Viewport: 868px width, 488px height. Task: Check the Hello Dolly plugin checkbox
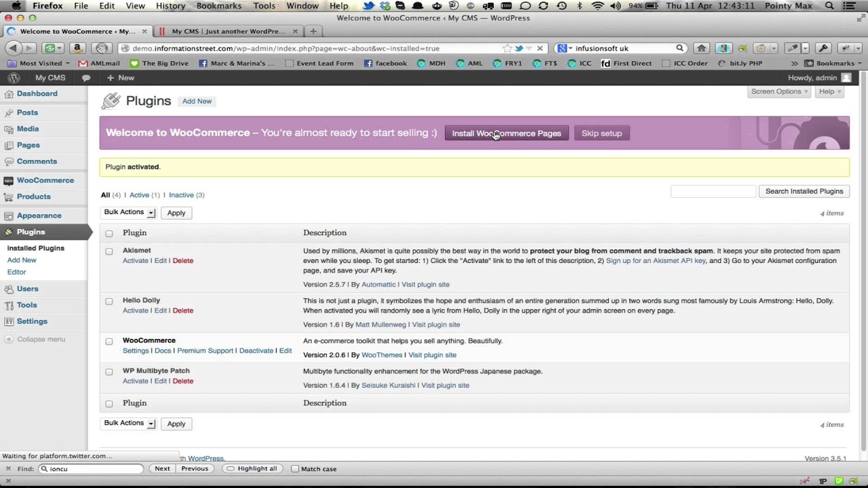coord(109,301)
